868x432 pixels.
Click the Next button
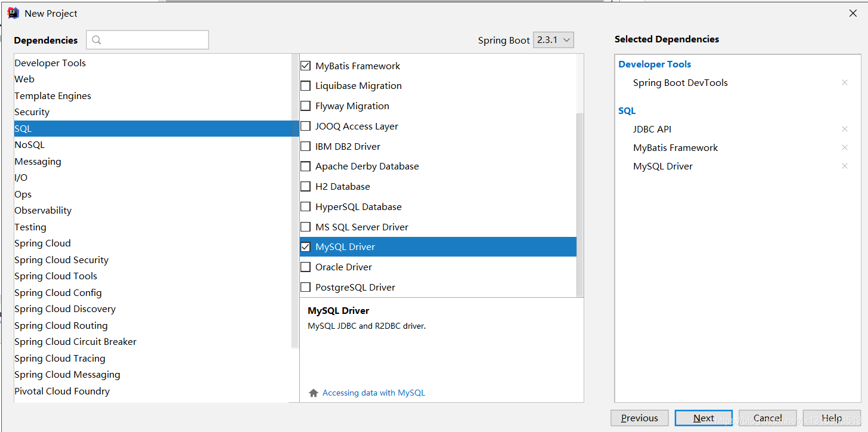click(703, 418)
